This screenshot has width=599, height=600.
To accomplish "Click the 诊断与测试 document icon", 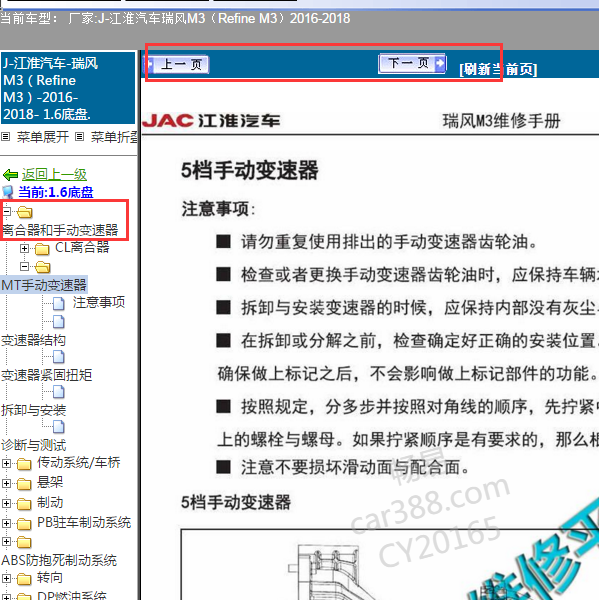I will coord(59,426).
